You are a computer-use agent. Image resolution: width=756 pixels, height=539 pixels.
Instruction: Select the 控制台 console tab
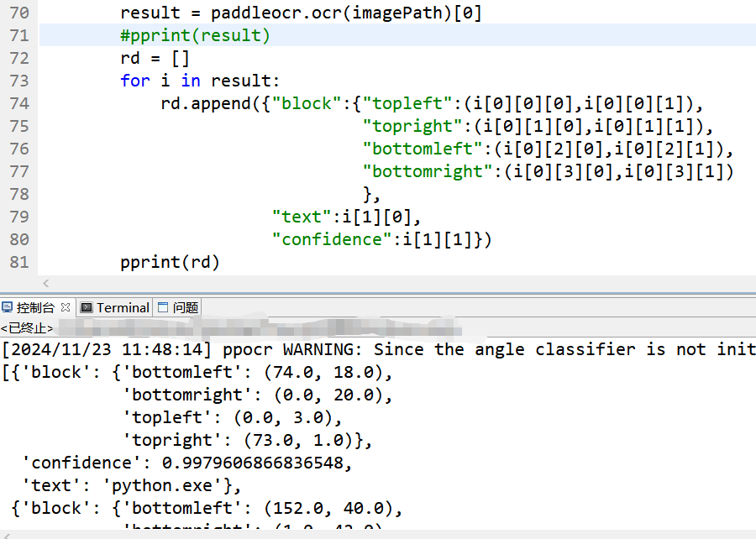coord(34,307)
